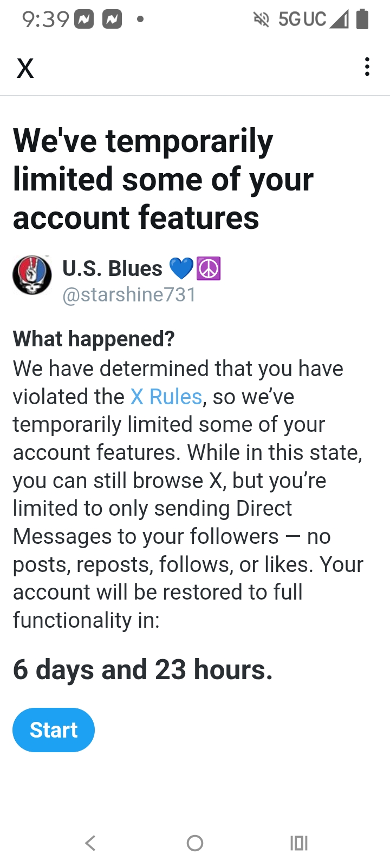Click the U.S. Blues display name
The image size is (390, 868).
(x=112, y=268)
